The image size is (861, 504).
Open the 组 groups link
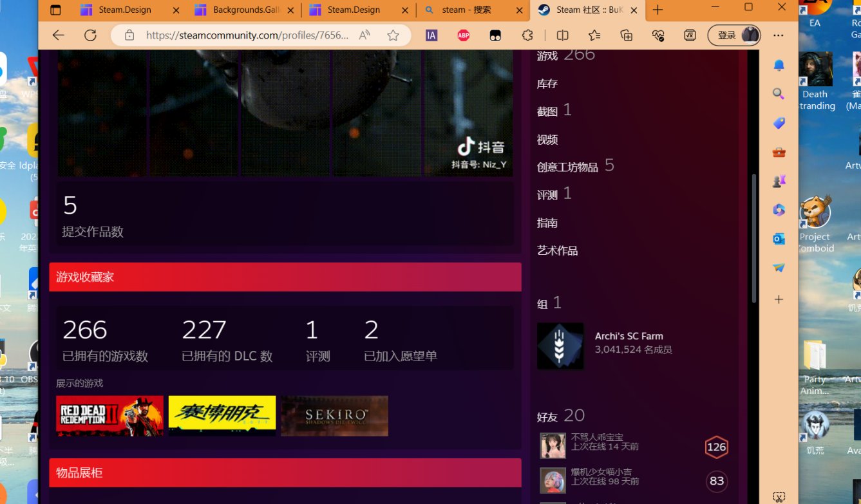(x=542, y=304)
